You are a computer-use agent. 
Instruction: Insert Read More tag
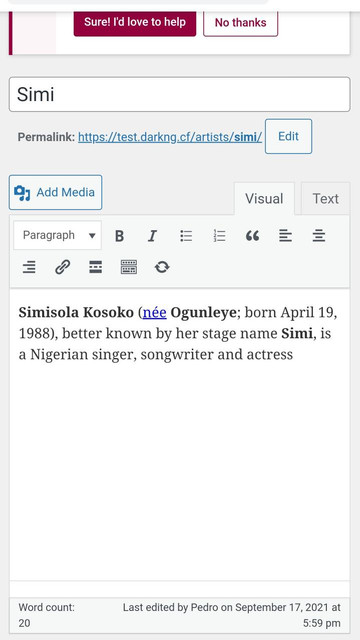96,267
